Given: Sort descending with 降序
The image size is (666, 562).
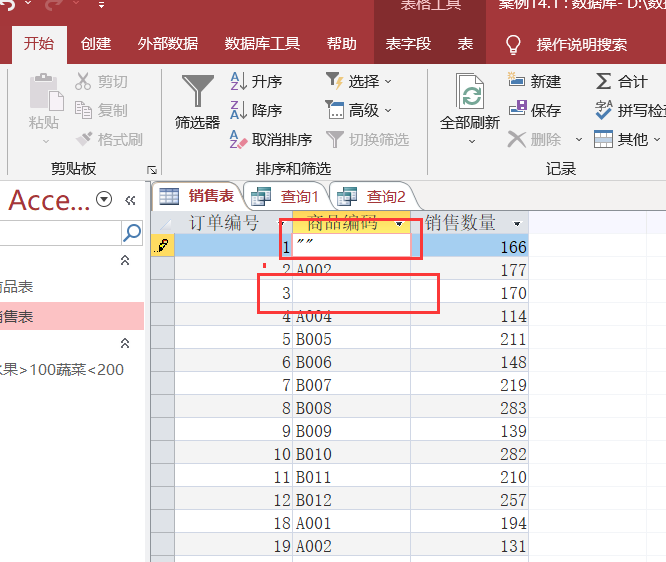Looking at the screenshot, I should coord(256,110).
